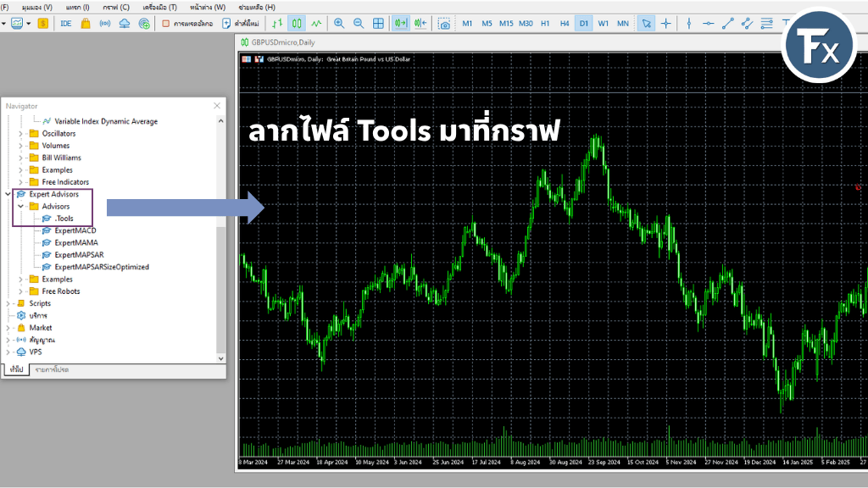The image size is (868, 488).
Task: Expand the Oscillators folder
Action: coord(20,133)
